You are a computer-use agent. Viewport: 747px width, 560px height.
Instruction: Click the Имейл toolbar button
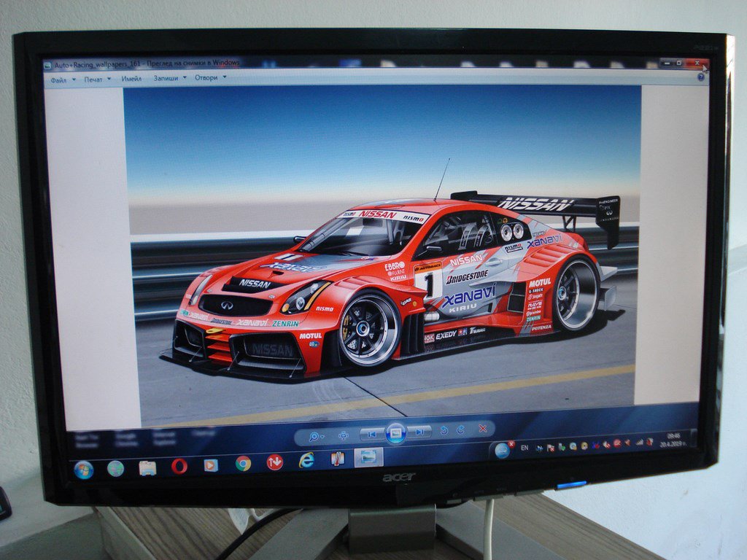coord(131,79)
